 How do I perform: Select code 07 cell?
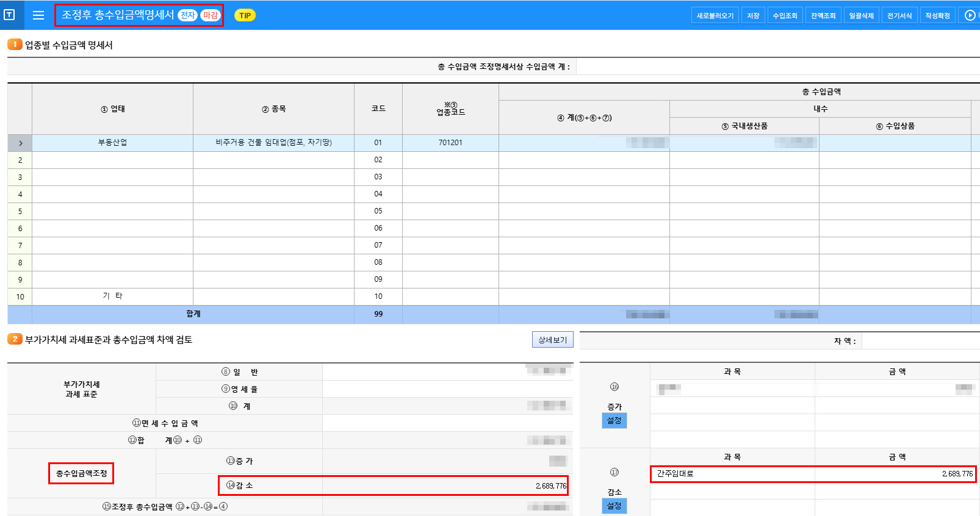378,245
